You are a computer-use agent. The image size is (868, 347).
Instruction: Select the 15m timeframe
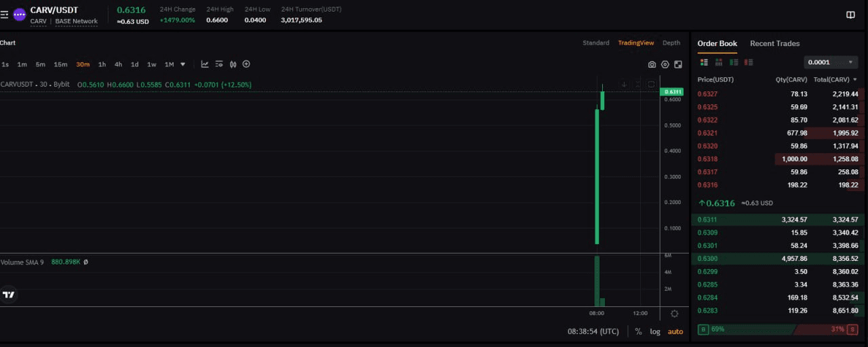[60, 64]
